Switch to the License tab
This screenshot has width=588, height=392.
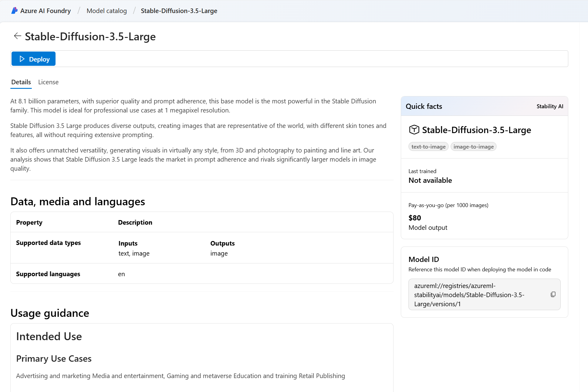(48, 82)
